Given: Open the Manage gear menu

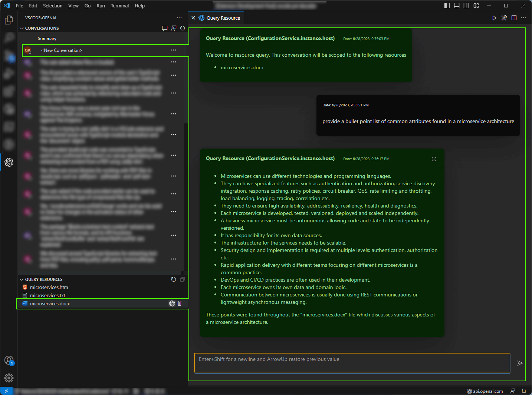Looking at the screenshot, I should [x=9, y=378].
